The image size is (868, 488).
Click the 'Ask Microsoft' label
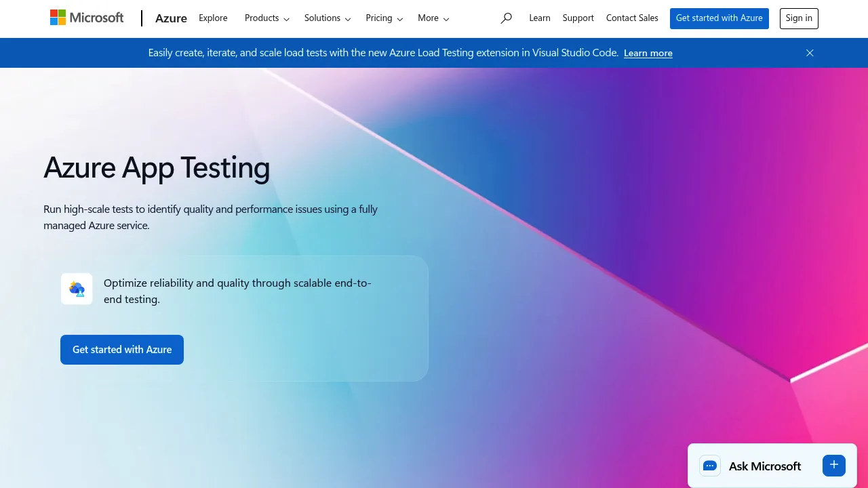pos(765,466)
